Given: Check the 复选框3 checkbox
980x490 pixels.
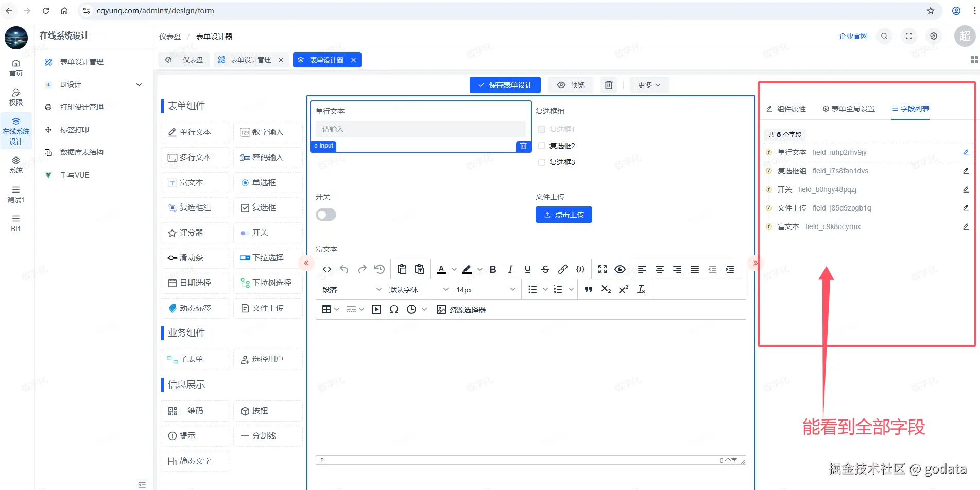Looking at the screenshot, I should point(542,162).
